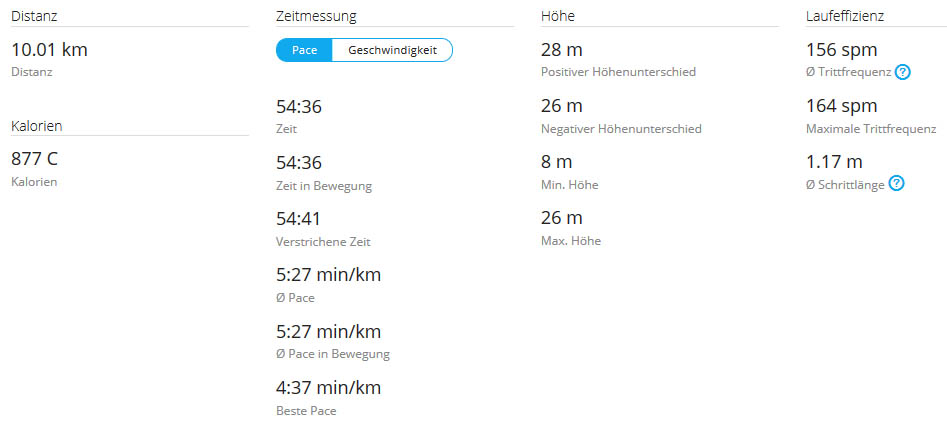Click the Max. Höhe label
The width and height of the screenshot is (947, 430).
pyautogui.click(x=570, y=241)
